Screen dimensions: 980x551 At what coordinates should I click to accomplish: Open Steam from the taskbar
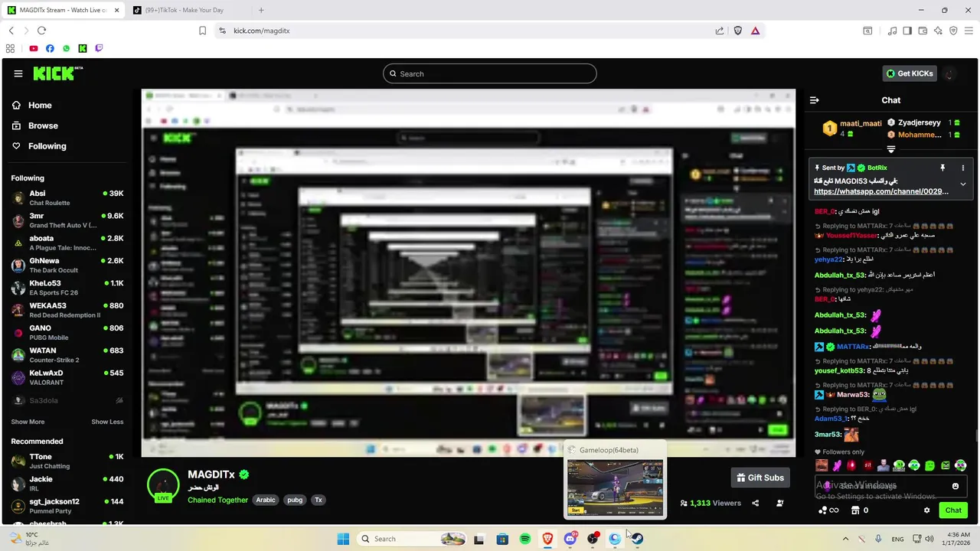638,539
